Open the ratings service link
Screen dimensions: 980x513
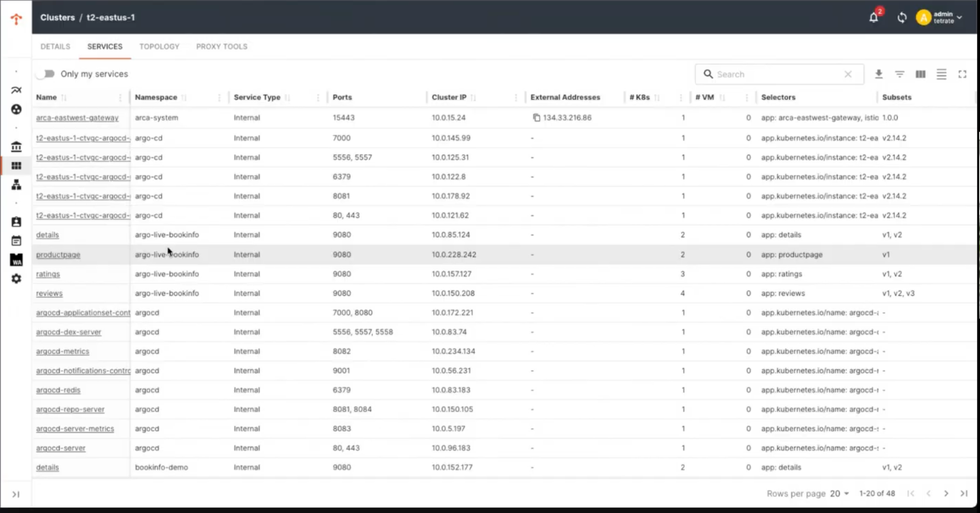click(48, 274)
